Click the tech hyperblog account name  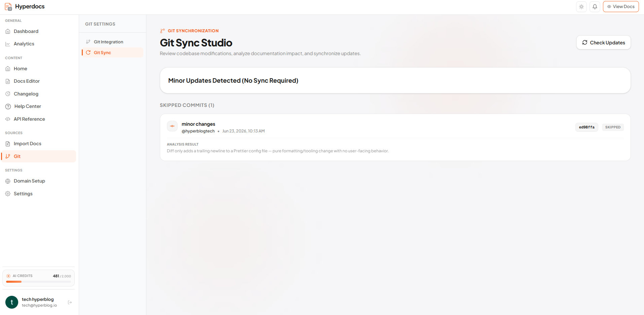38,299
